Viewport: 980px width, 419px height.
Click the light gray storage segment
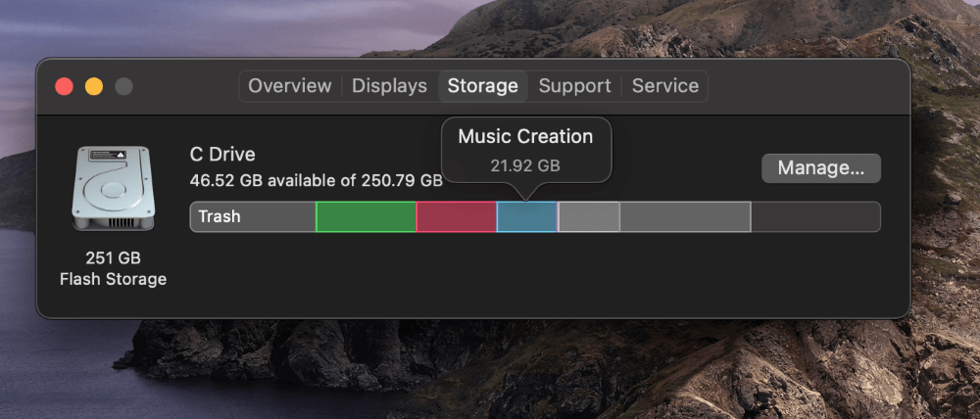[589, 216]
